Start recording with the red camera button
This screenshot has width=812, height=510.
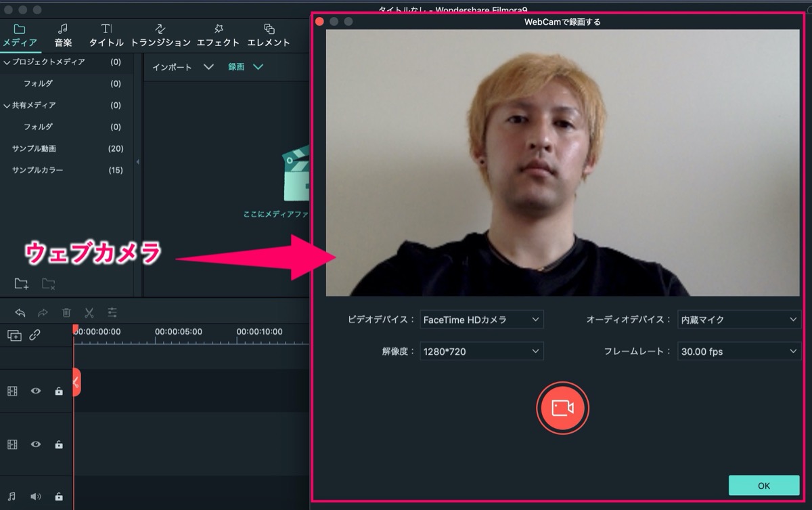562,408
